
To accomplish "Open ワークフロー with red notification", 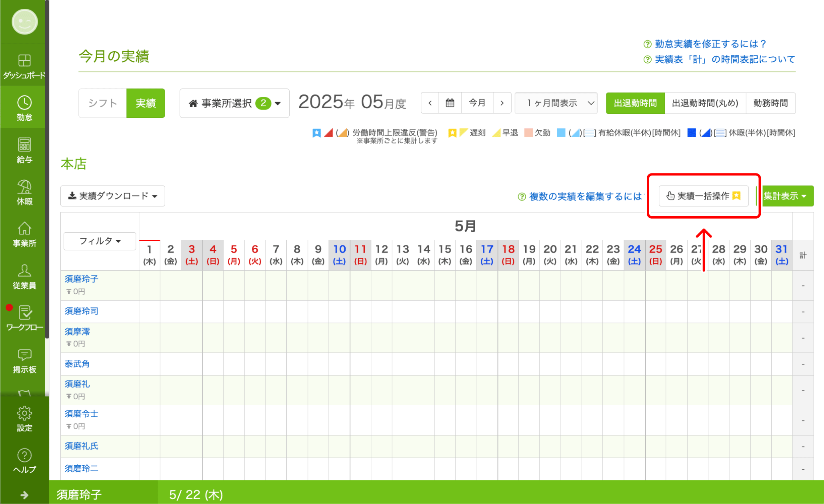I will pyautogui.click(x=24, y=318).
